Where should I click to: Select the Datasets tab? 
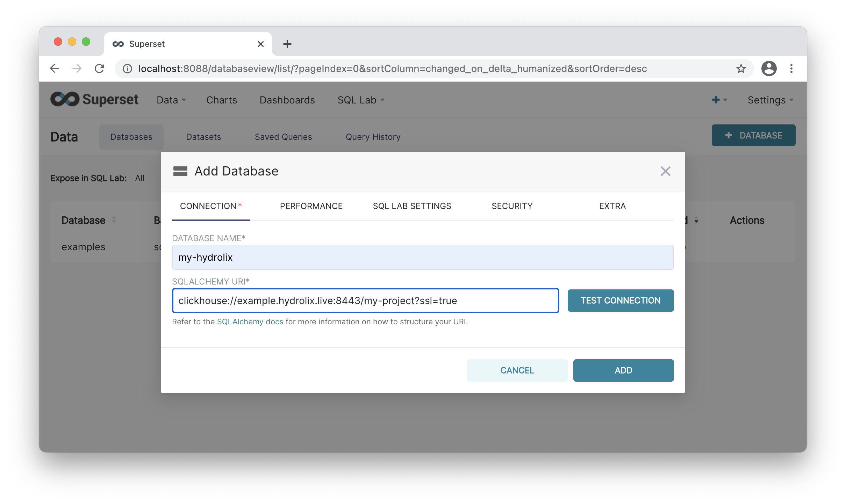point(203,137)
